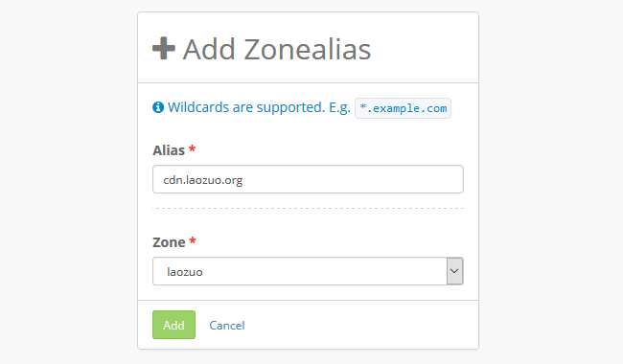Click the blue info circle icon
This screenshot has width=623, height=364.
click(x=158, y=107)
